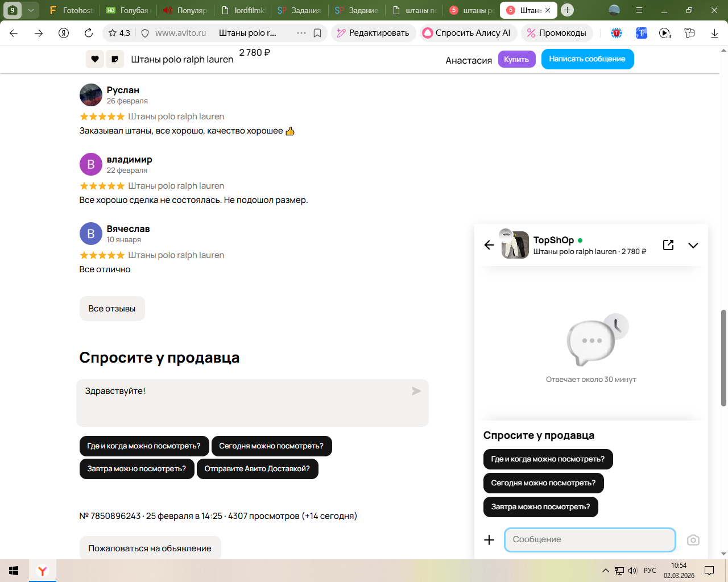This screenshot has width=728, height=582.
Task: Click the page vertical scrollbar thumb
Action: (723, 358)
